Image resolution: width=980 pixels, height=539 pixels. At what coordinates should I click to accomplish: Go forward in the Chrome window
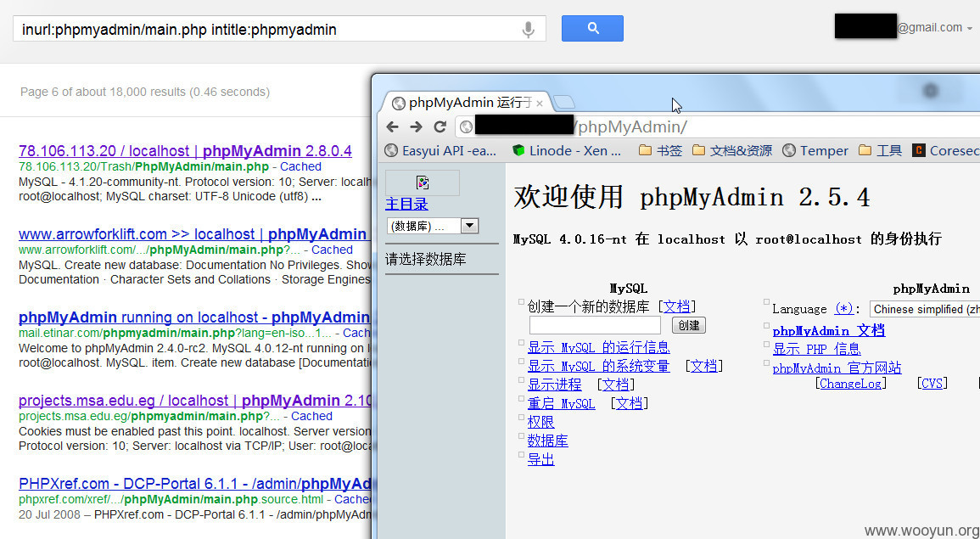tap(417, 127)
